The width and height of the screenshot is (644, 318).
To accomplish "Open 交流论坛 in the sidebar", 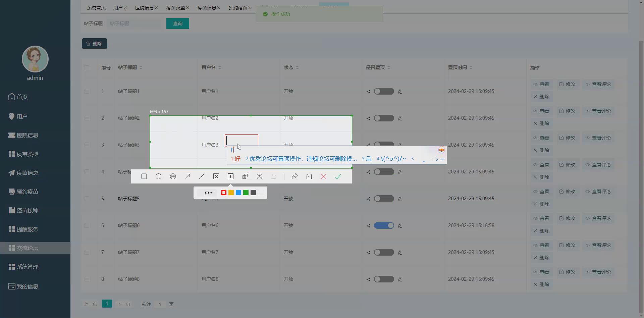I will pos(27,248).
